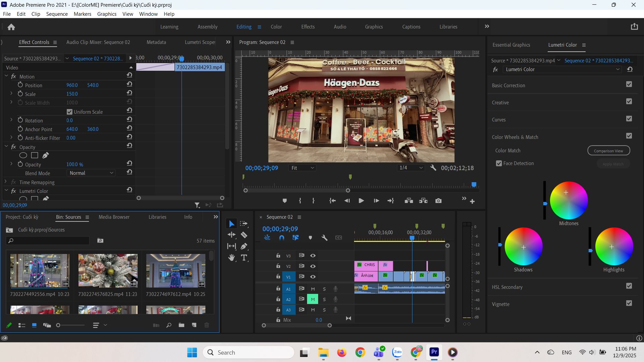Play the sequence in Program monitor
The height and width of the screenshot is (362, 644).
[x=361, y=201]
